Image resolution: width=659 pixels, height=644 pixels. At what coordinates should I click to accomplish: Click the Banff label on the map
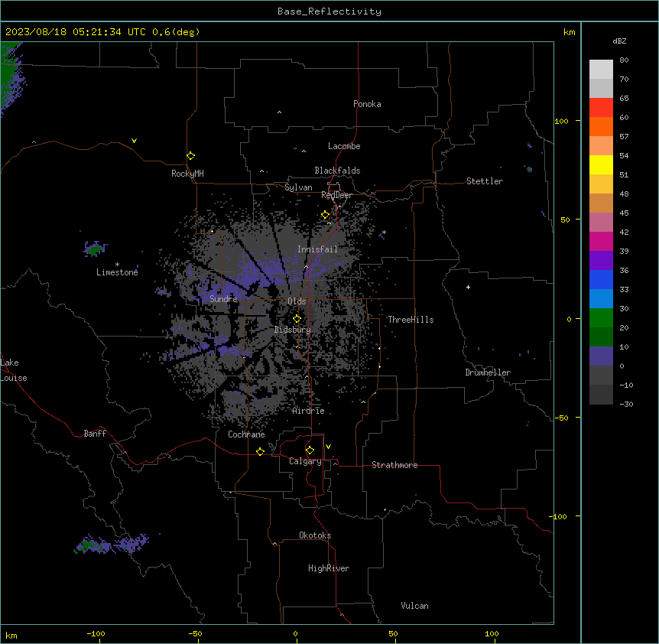95,434
